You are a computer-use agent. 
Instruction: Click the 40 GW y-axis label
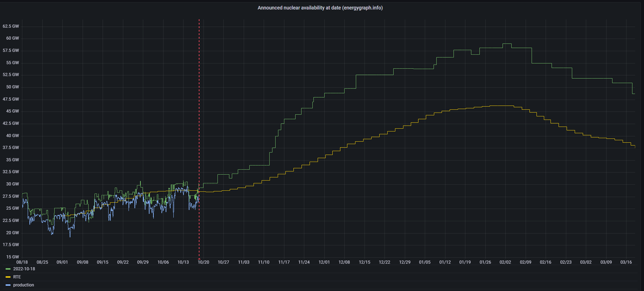pos(13,136)
